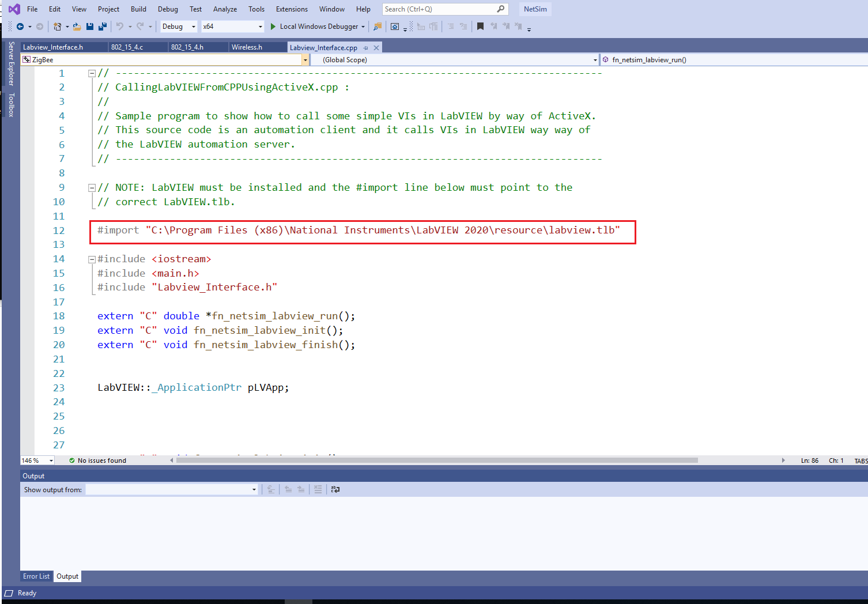The width and height of the screenshot is (868, 604).
Task: Navigate backward with the back arrow icon
Action: (20, 27)
